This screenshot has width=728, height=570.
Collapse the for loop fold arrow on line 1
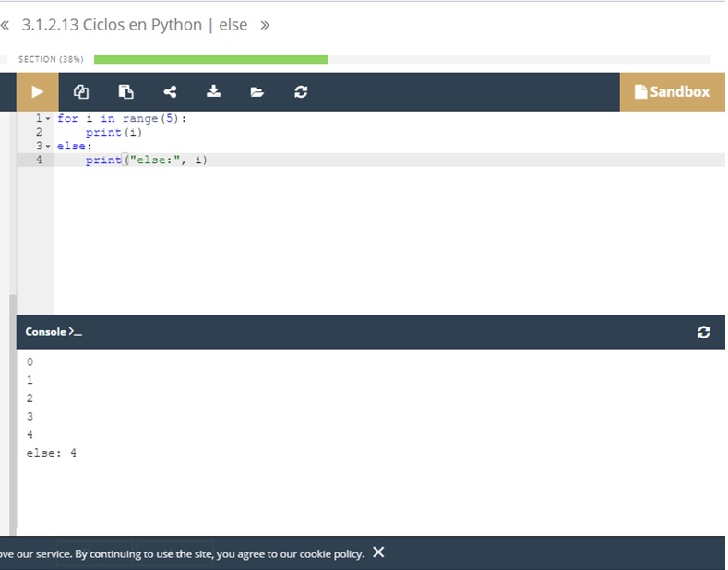(x=48, y=119)
